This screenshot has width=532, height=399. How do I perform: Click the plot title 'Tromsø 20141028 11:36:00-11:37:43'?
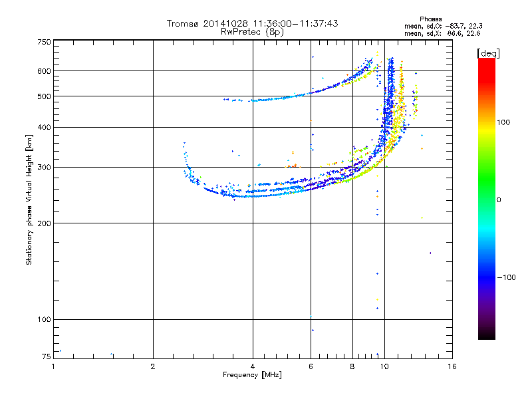(x=252, y=23)
